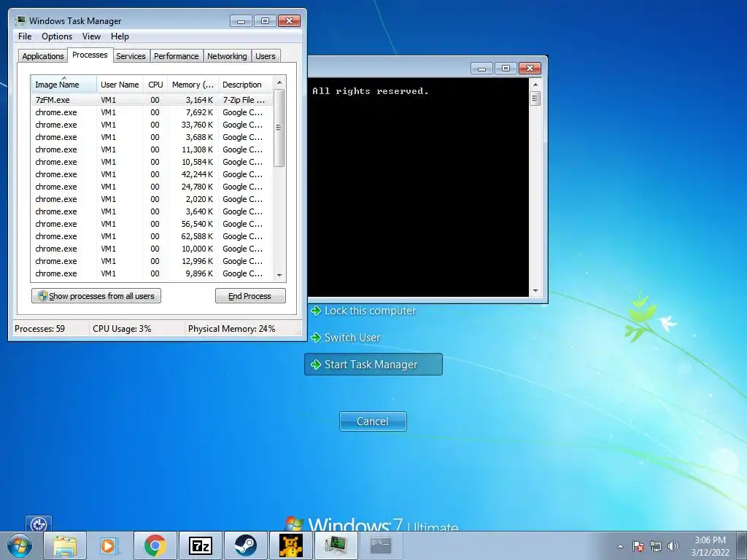
Task: Open Steam from the taskbar
Action: point(245,545)
